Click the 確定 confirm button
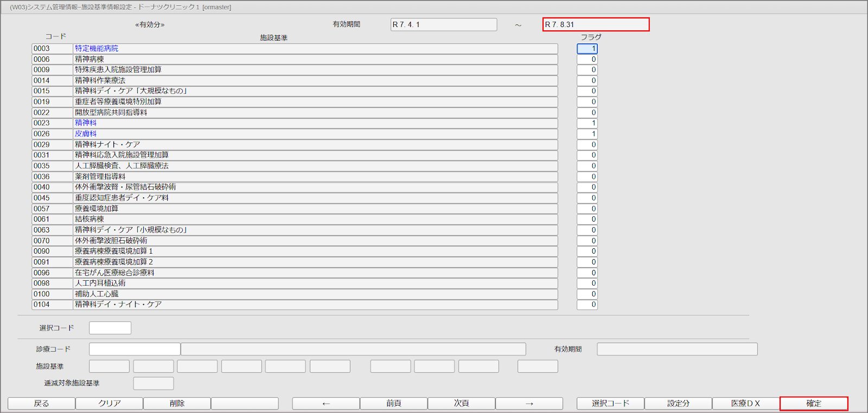The width and height of the screenshot is (868, 413). 813,403
